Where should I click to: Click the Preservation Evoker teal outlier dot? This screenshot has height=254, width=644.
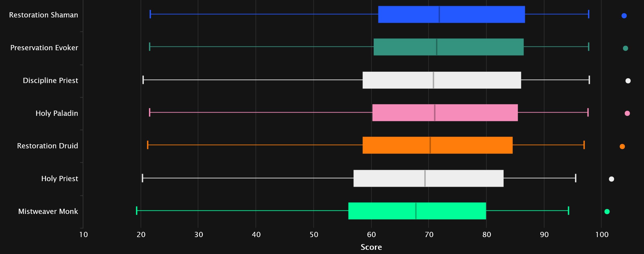coord(626,48)
